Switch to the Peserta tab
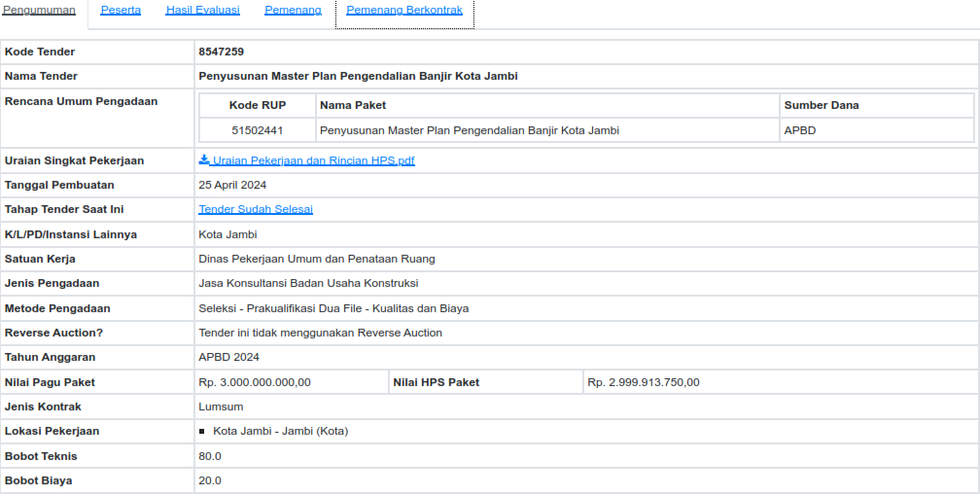This screenshot has height=495, width=980. click(x=121, y=10)
